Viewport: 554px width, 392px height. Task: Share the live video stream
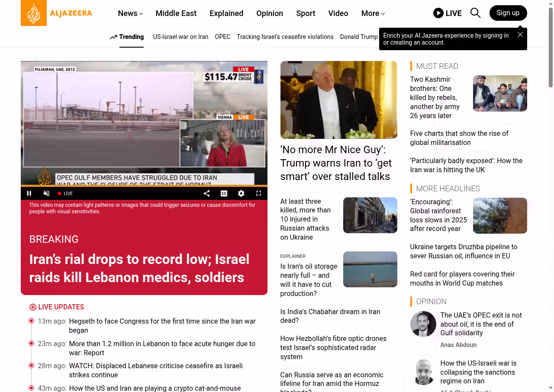tap(206, 193)
